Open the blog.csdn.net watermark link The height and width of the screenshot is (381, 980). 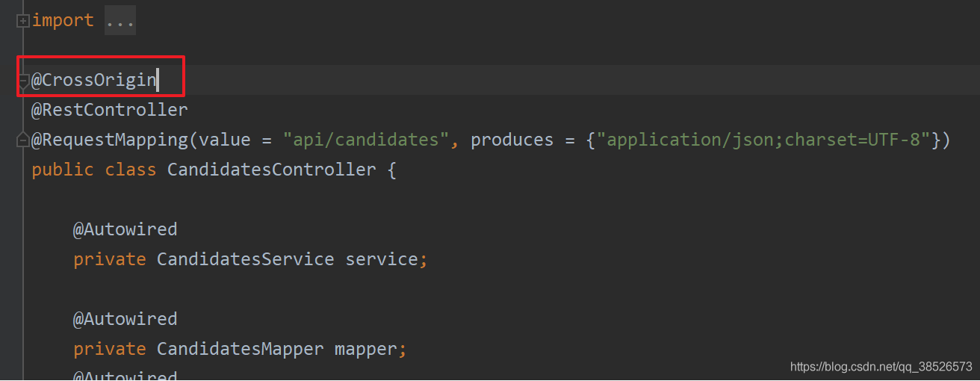pos(881,367)
